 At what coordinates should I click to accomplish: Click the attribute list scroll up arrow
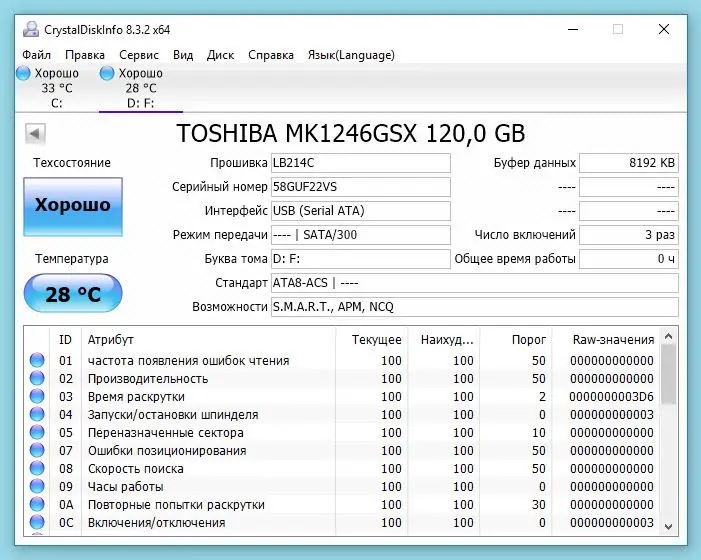(x=668, y=337)
